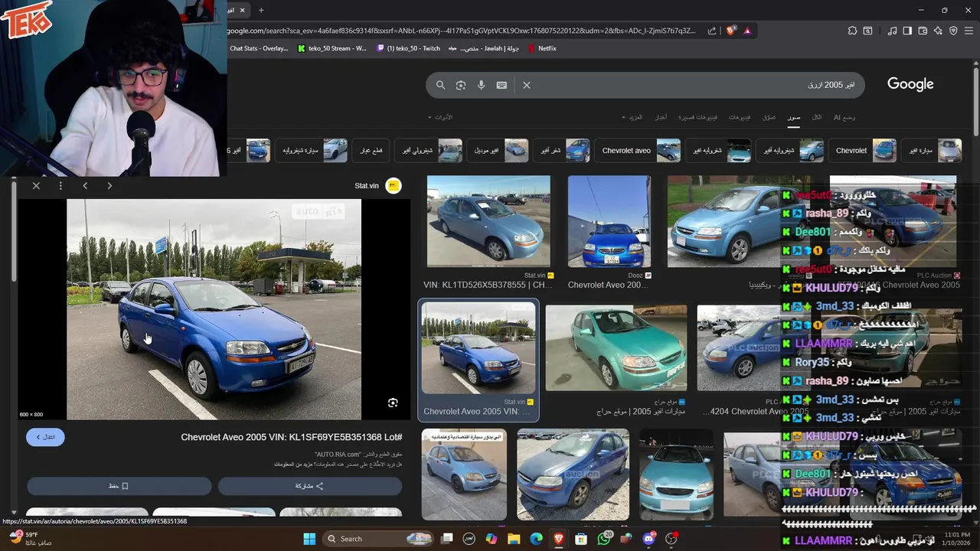Go to next image in preview

click(x=109, y=185)
